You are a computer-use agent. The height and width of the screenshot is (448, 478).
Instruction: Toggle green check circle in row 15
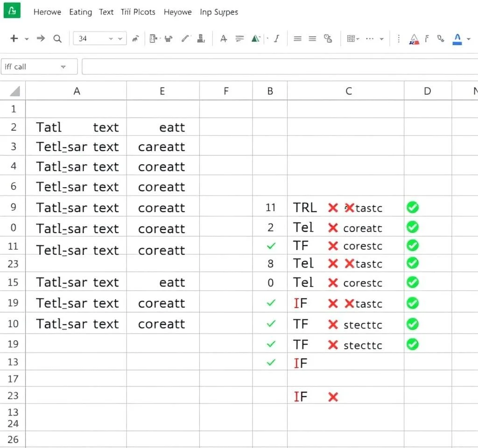[413, 282]
